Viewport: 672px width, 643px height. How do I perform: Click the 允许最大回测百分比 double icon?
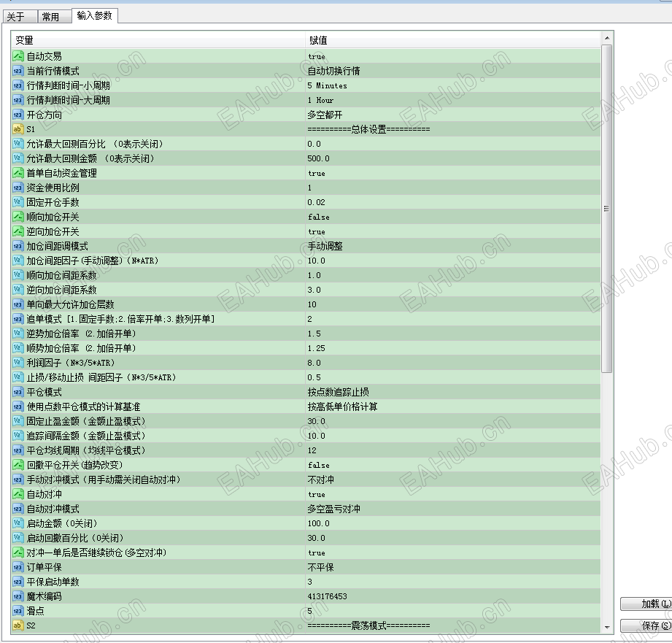18,144
